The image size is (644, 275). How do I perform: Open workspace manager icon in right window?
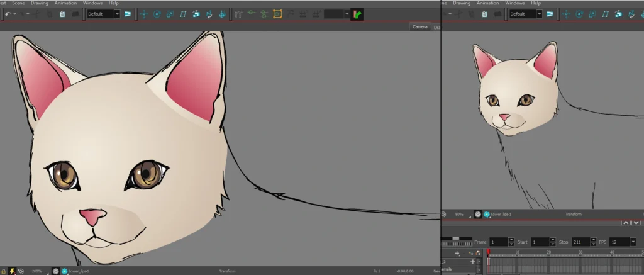point(550,14)
